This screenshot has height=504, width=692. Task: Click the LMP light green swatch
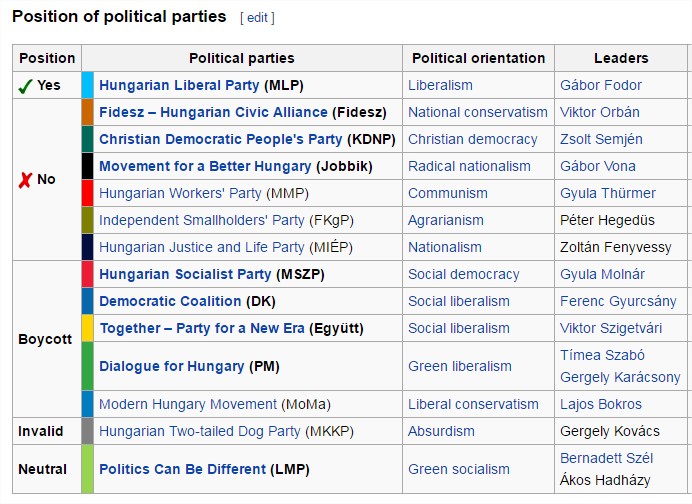pyautogui.click(x=87, y=469)
